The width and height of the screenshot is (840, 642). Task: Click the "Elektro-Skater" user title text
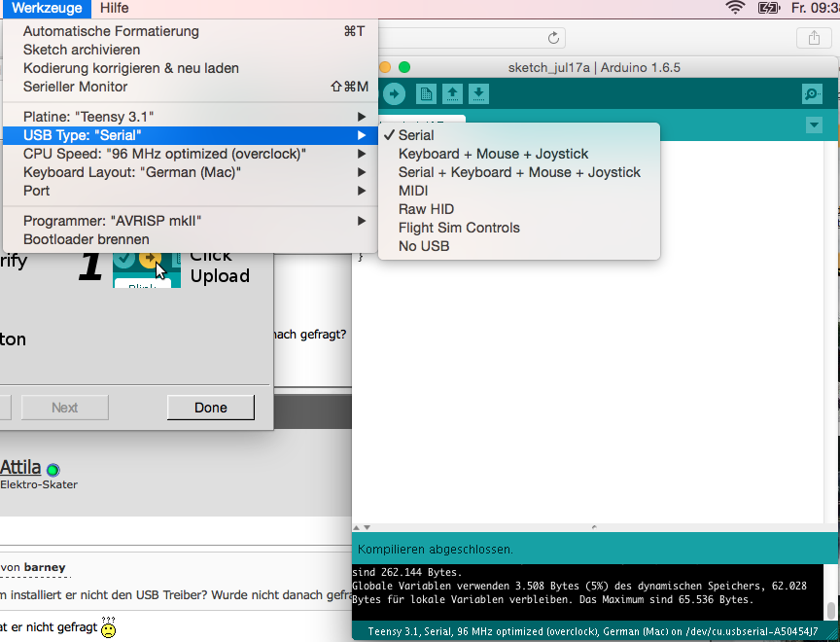(x=39, y=484)
